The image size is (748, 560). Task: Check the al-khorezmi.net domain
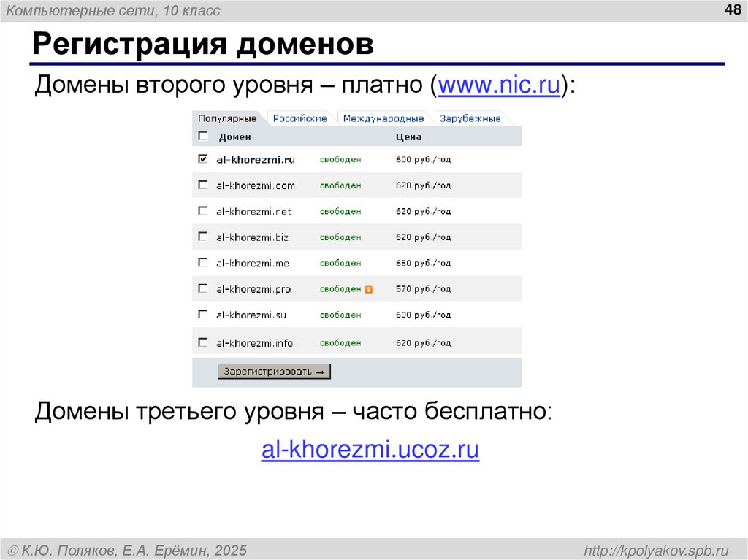[202, 211]
